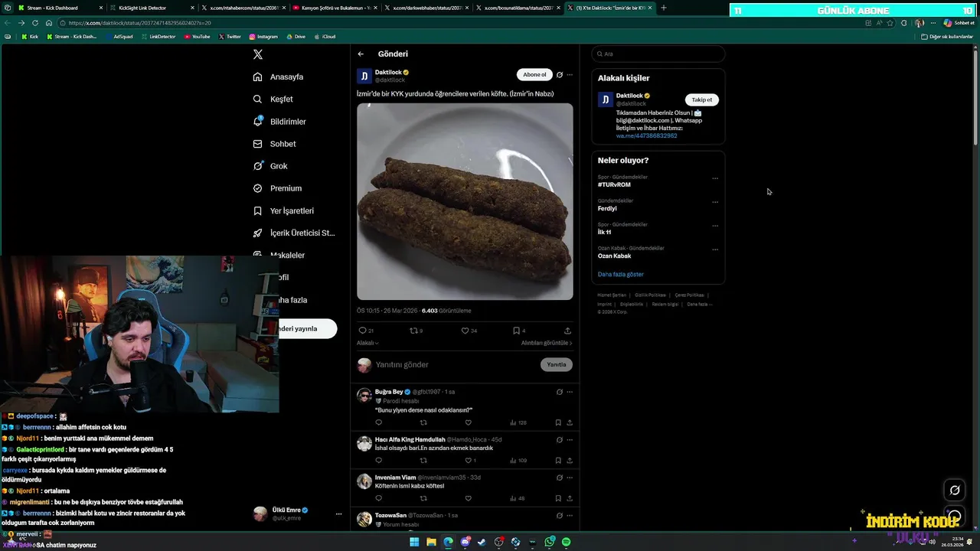Screen dimensions: 980x551
Task: Click the Yanıtla button
Action: (557, 365)
